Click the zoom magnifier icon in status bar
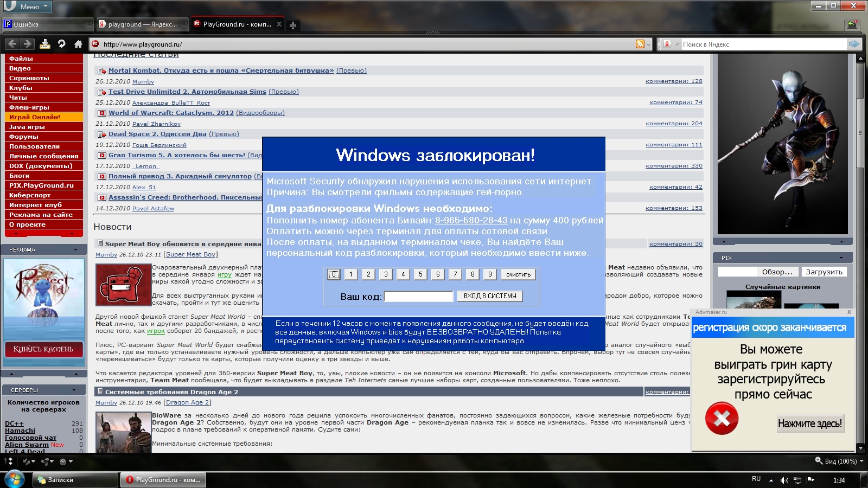This screenshot has width=868, height=488. click(819, 461)
